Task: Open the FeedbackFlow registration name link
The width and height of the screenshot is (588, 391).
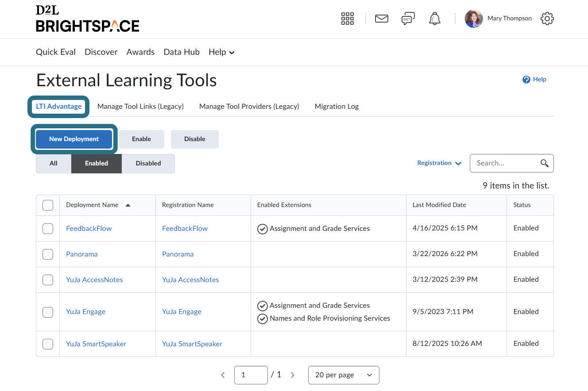Action: pos(185,229)
